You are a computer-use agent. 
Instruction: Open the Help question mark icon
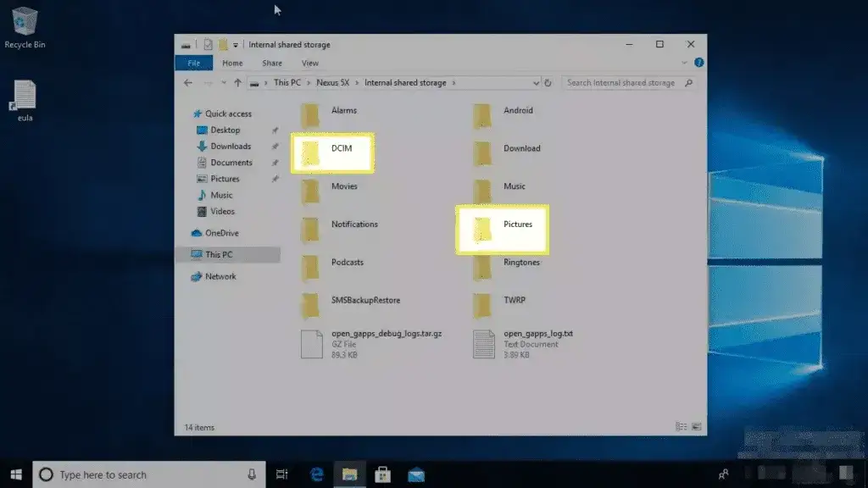point(698,63)
